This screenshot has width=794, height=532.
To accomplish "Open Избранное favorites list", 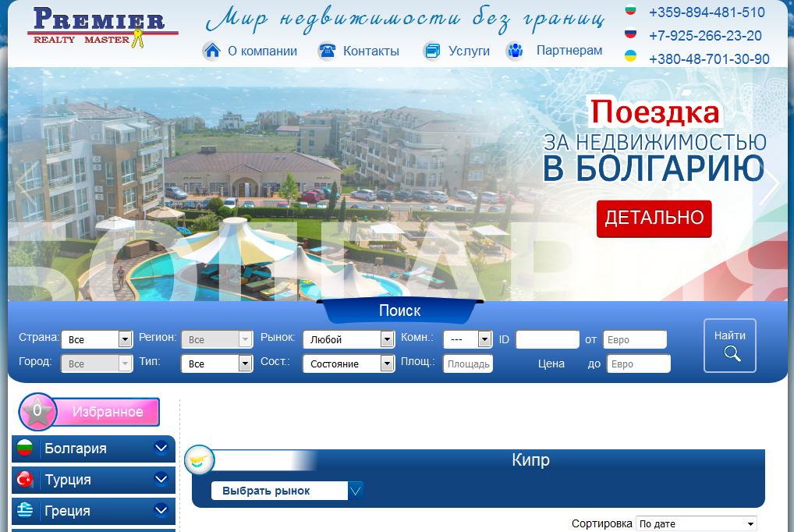I will point(108,411).
